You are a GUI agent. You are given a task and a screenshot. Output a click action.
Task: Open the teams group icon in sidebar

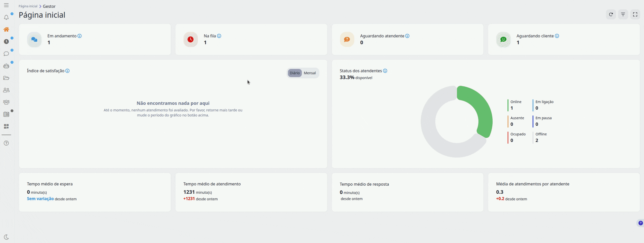click(x=6, y=102)
